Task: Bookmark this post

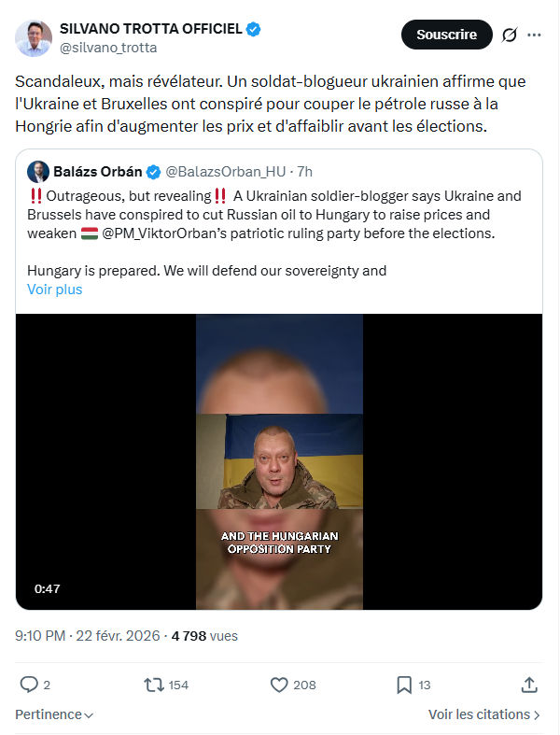Action: click(404, 685)
